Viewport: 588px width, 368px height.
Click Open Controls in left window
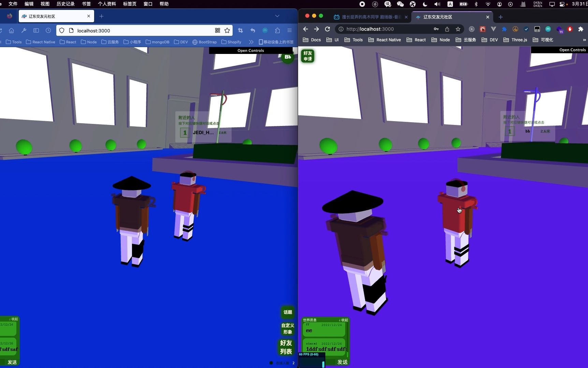click(x=251, y=51)
